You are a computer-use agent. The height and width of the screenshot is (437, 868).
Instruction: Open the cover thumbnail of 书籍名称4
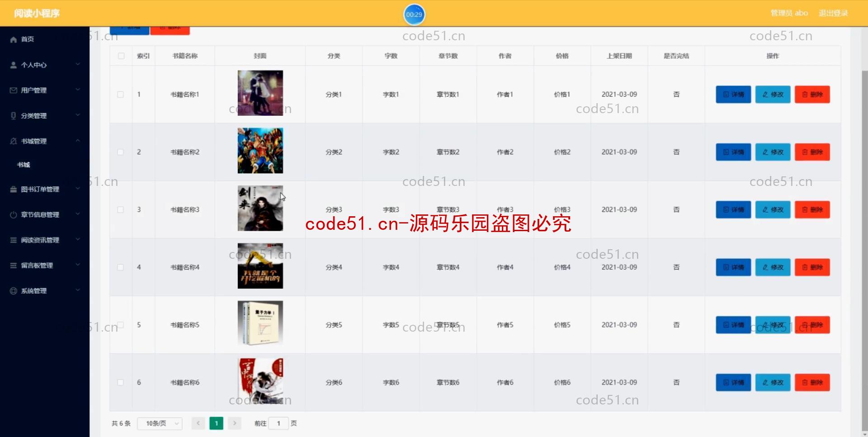point(260,266)
